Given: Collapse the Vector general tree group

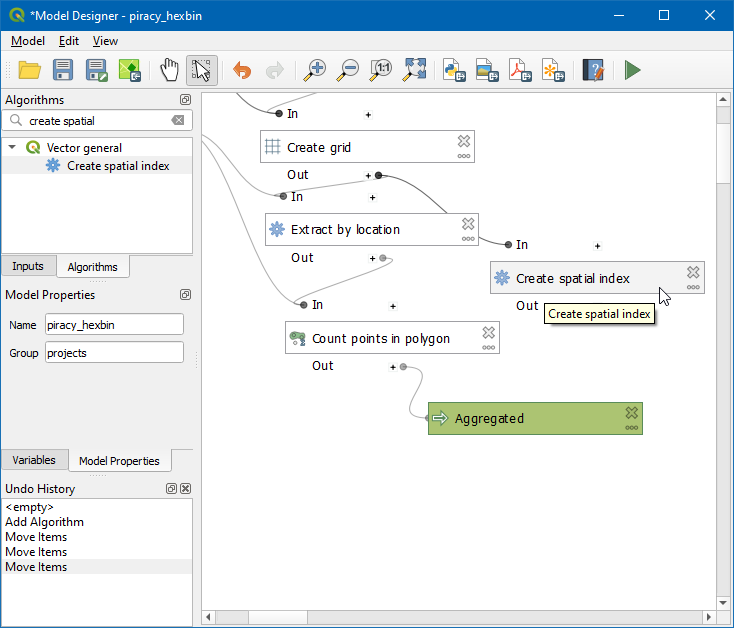Looking at the screenshot, I should [x=12, y=147].
